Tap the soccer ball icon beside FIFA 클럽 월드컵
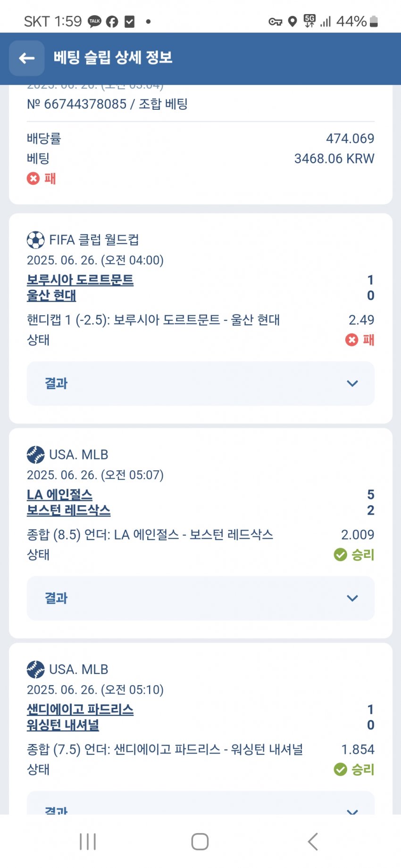The height and width of the screenshot is (868, 401). click(36, 240)
